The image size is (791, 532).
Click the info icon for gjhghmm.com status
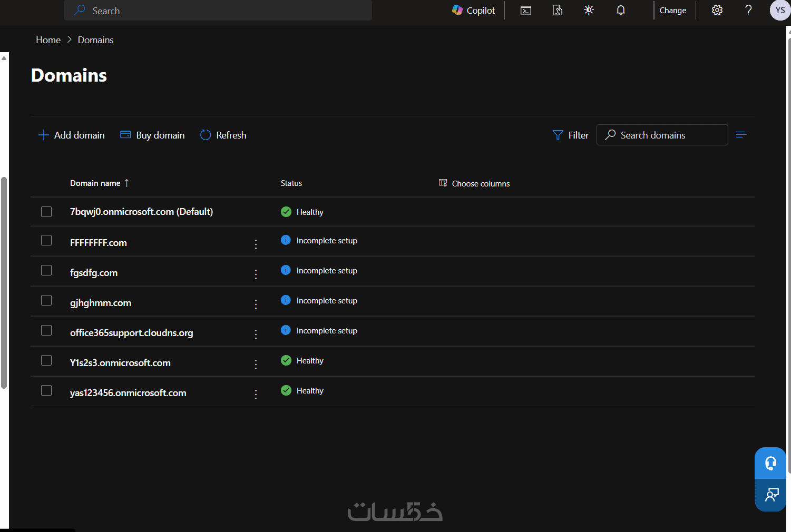click(x=286, y=300)
